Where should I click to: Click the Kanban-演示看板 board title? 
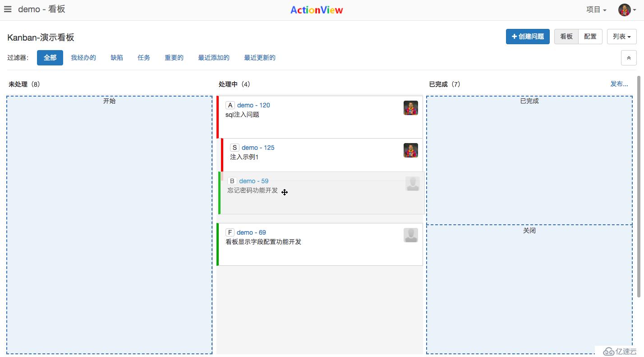point(41,37)
